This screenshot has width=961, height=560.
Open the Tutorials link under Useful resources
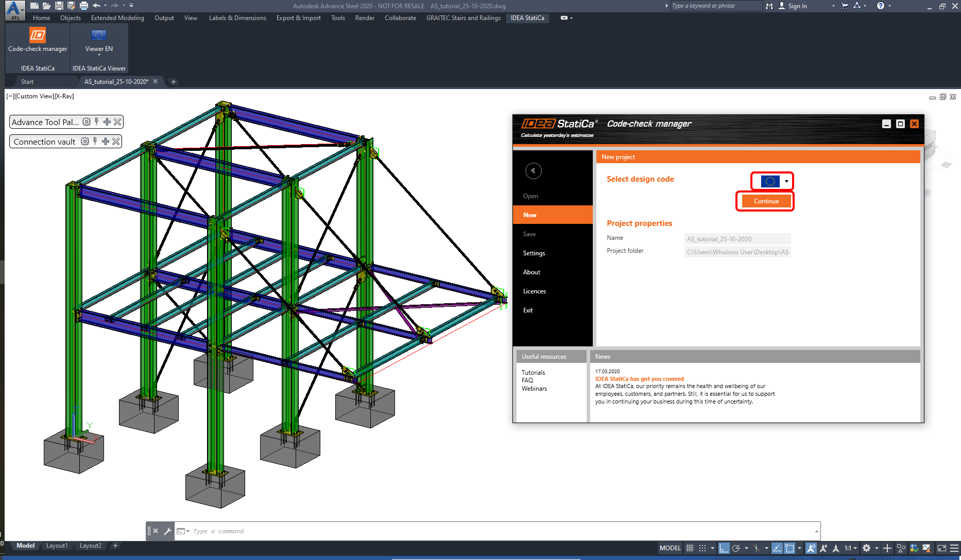coord(533,373)
